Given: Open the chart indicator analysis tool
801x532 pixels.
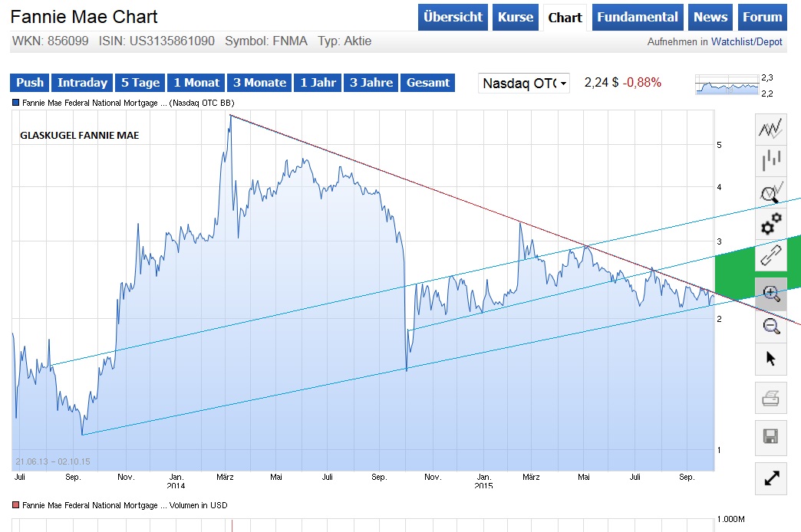Looking at the screenshot, I should 770,192.
